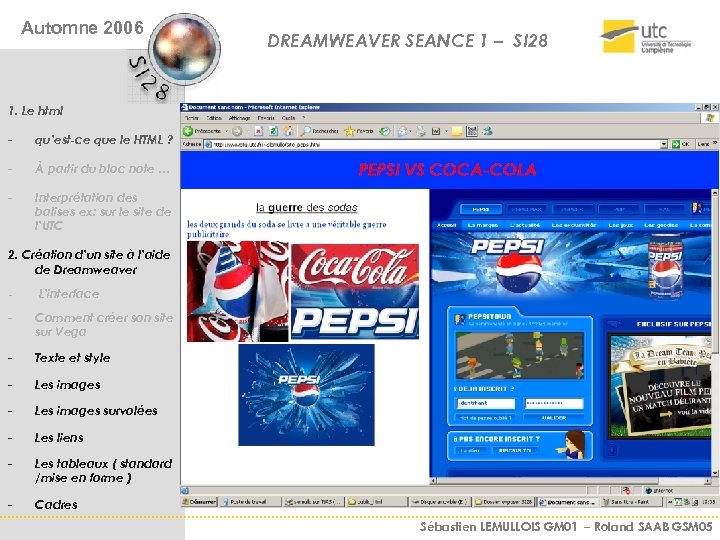This screenshot has height=540, width=720.
Task: Click the horizontal scrollbar of Pepsi frame
Action: (571, 481)
